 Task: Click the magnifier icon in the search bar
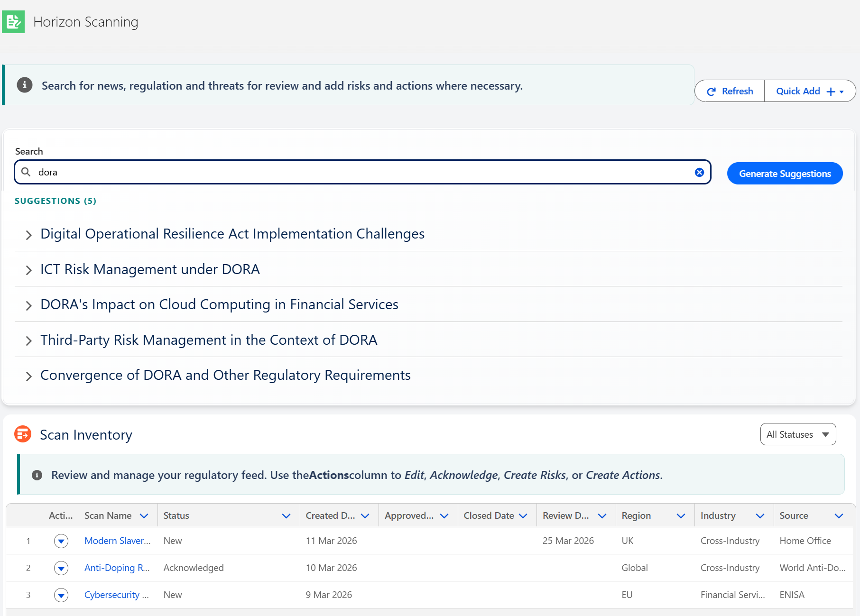27,172
